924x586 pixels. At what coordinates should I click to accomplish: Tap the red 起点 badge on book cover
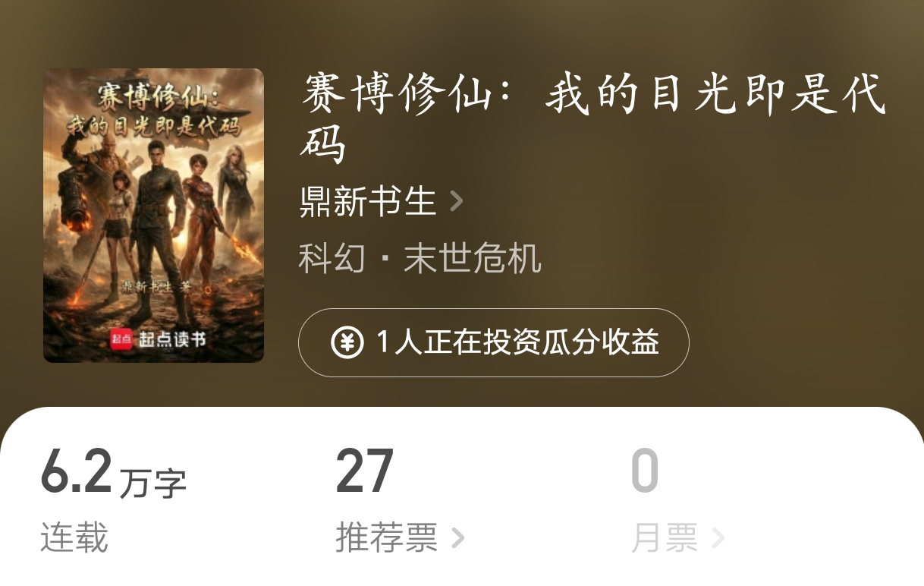tap(122, 339)
